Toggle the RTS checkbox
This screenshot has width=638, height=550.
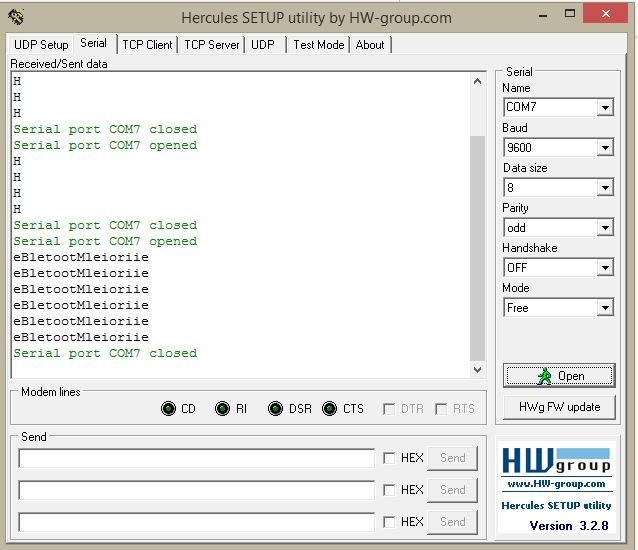[x=441, y=408]
